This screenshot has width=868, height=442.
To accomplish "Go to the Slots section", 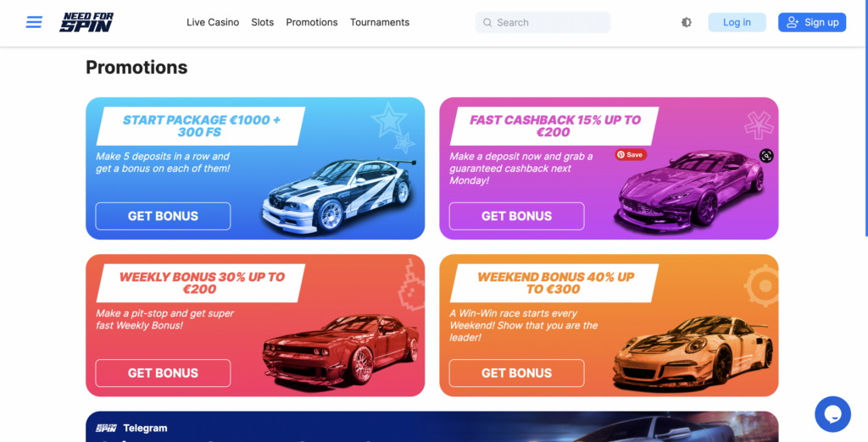I will (263, 22).
